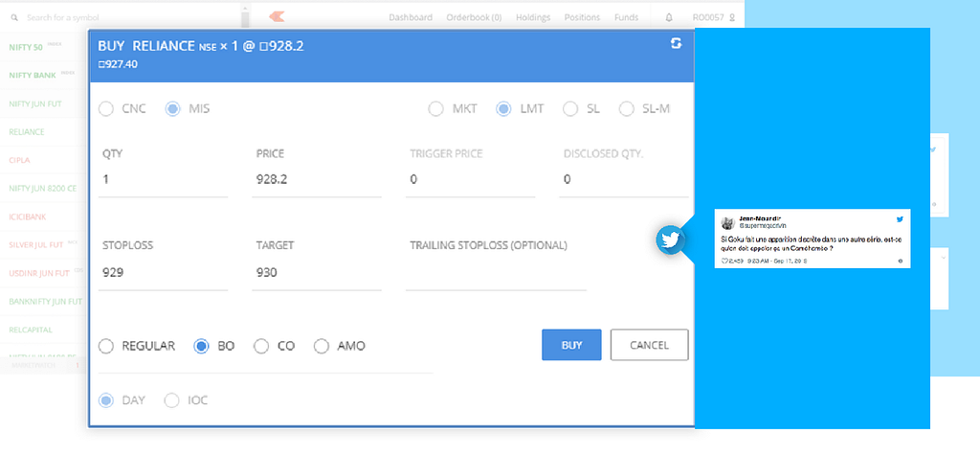
Task: Open the Funds page
Action: tap(626, 17)
